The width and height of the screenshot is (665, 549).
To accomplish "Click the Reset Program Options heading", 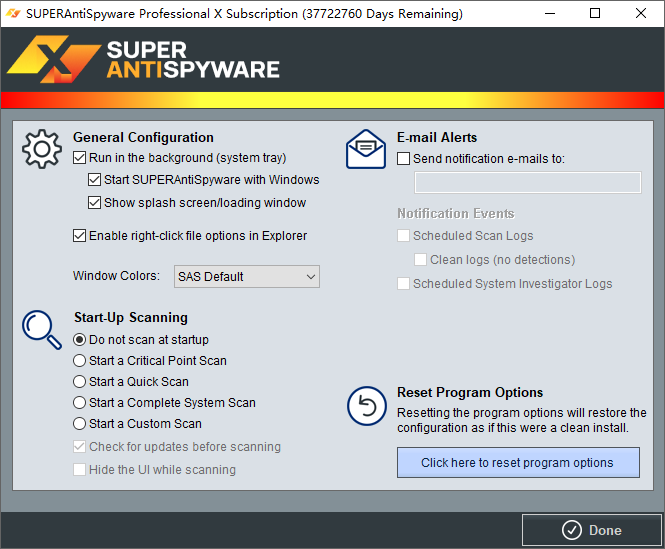I will click(x=470, y=392).
